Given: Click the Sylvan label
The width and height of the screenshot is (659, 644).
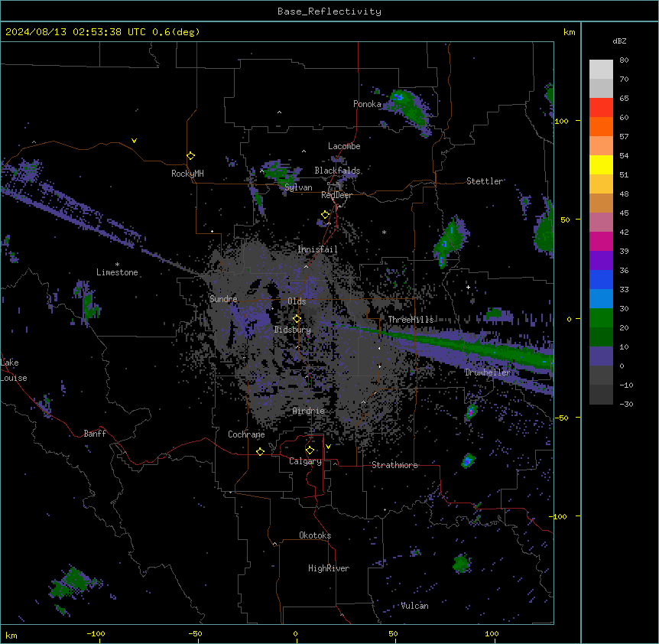Looking at the screenshot, I should [298, 187].
